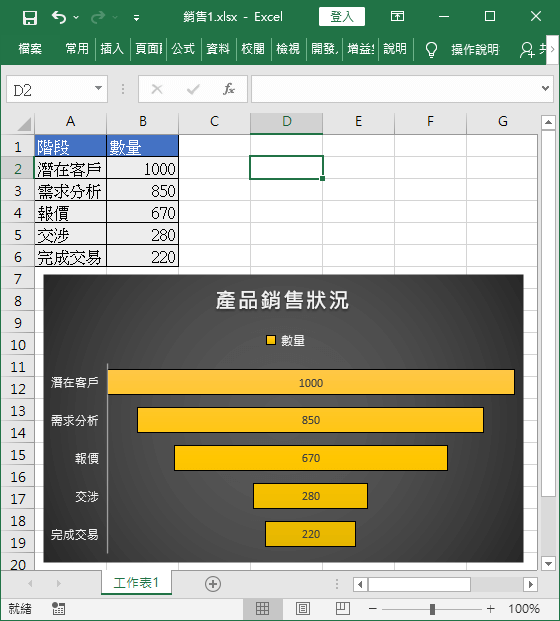Open the 資料 ribbon tab
Viewport: 560px width, 621px height.
[x=218, y=49]
